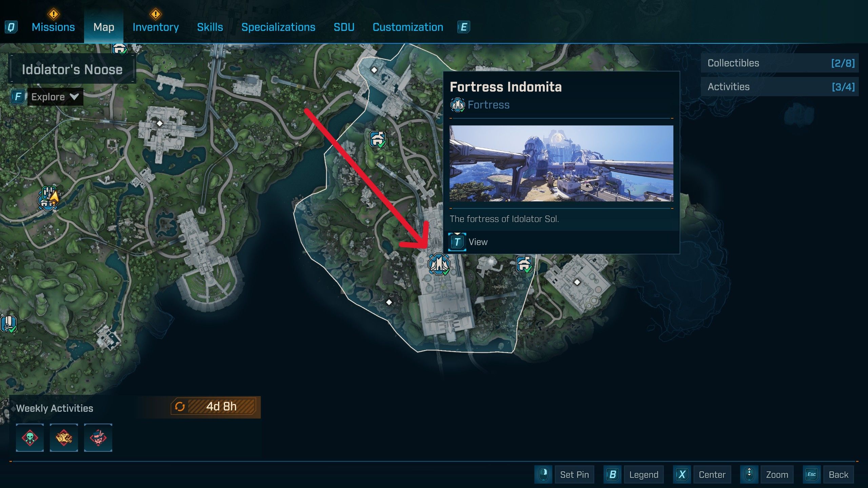This screenshot has height=488, width=868.
Task: Click the diamond marker on western facility
Action: tap(160, 124)
